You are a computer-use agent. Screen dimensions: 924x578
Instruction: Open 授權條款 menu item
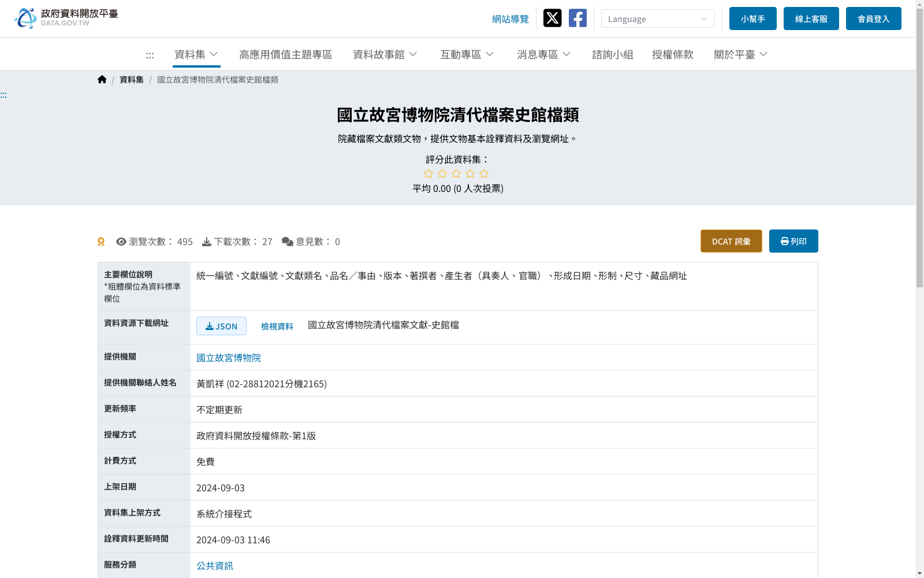click(673, 54)
